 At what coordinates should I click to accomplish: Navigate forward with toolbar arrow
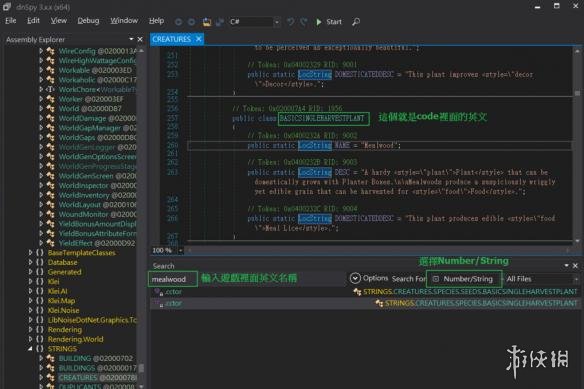tap(191, 22)
